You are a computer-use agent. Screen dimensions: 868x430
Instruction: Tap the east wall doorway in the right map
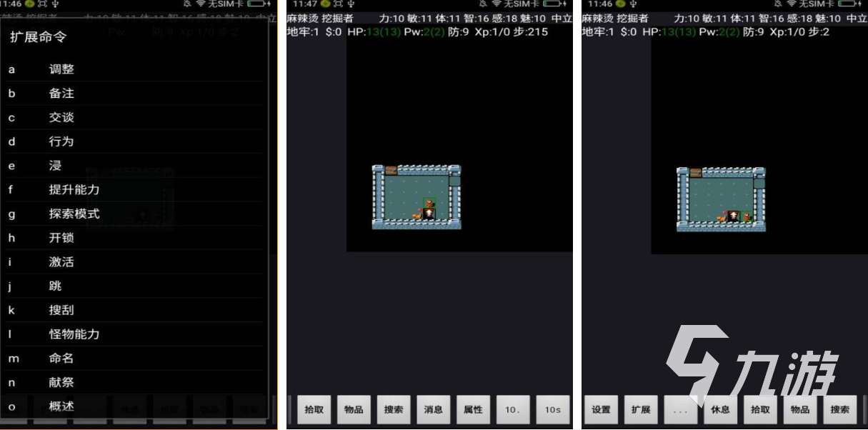click(x=759, y=183)
